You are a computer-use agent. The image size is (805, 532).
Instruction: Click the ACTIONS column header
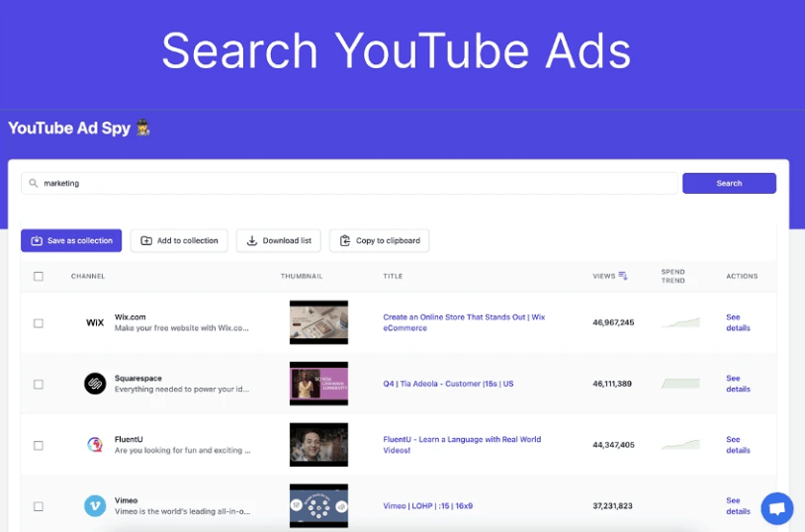742,276
